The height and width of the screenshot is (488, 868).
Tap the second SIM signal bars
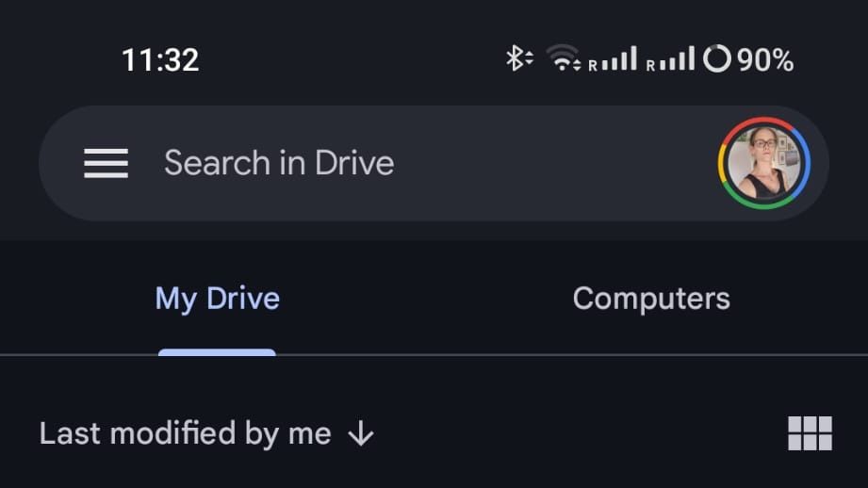point(678,59)
